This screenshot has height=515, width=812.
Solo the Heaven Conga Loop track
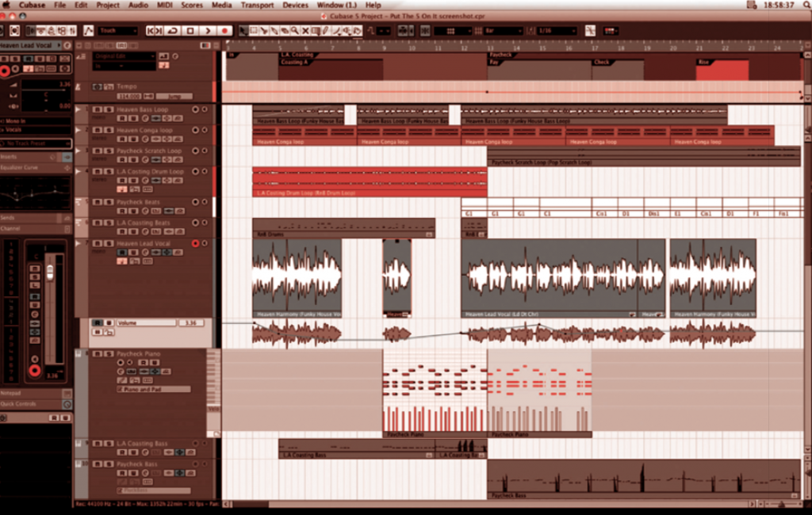pyautogui.click(x=108, y=130)
